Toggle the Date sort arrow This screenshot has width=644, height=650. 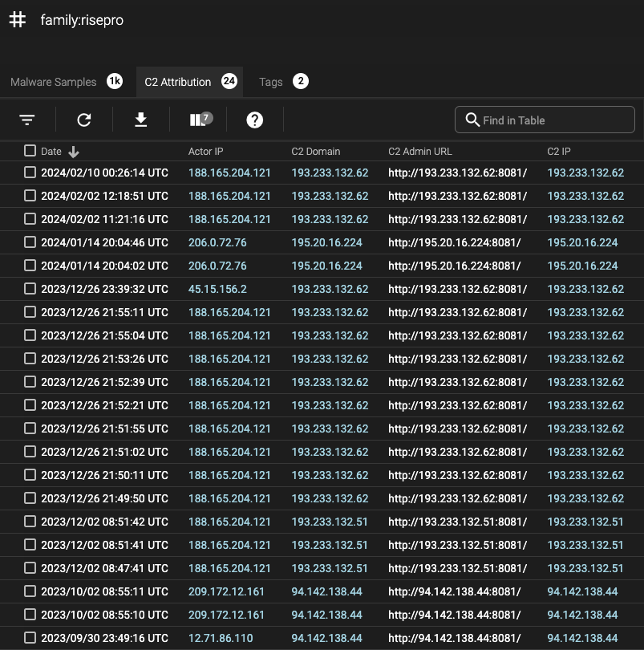pos(74,152)
